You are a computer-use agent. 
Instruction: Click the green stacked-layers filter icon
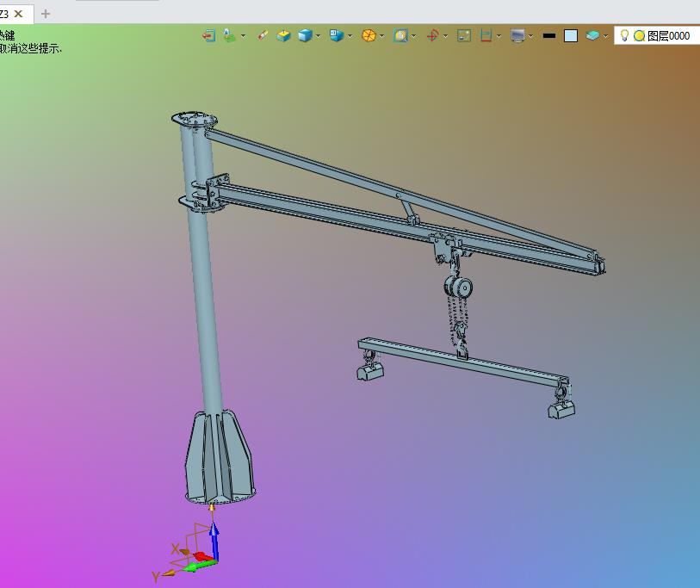pos(229,35)
